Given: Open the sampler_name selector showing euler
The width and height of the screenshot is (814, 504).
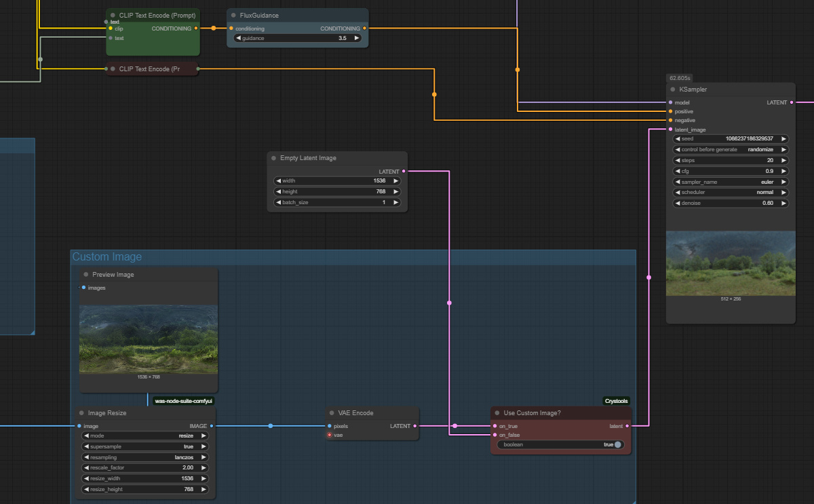Looking at the screenshot, I should point(731,181).
